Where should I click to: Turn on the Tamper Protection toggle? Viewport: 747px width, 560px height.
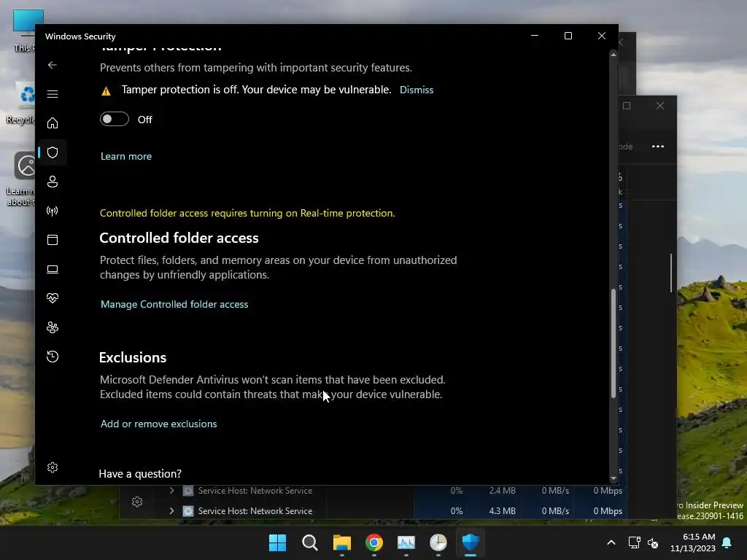click(115, 119)
